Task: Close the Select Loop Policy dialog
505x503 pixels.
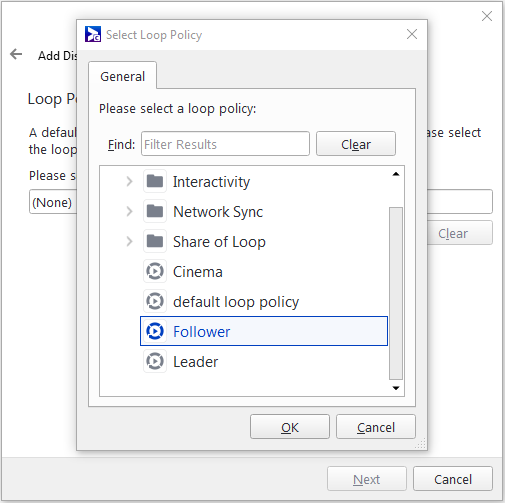Action: (x=412, y=34)
